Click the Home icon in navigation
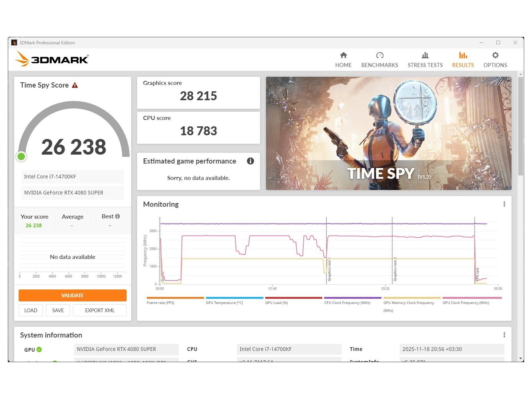 point(343,56)
